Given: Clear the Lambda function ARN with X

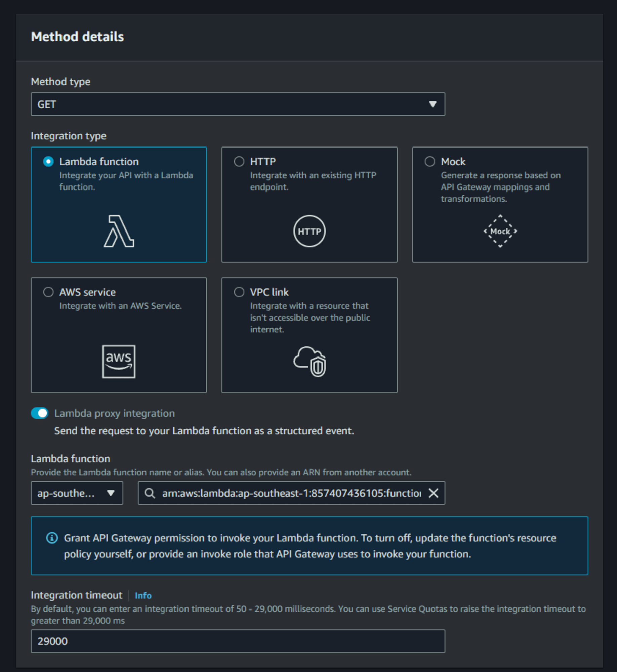Looking at the screenshot, I should pyautogui.click(x=434, y=493).
